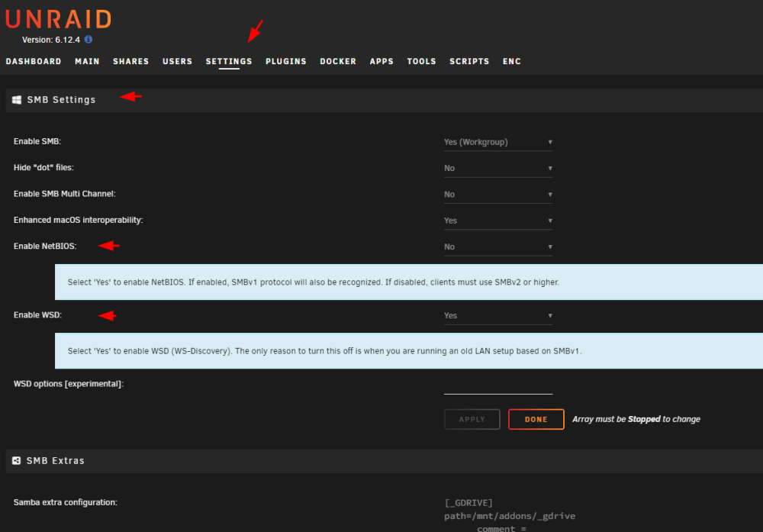The width and height of the screenshot is (763, 532).
Task: Click the Enhanced macOS interoperability label
Action: point(79,221)
